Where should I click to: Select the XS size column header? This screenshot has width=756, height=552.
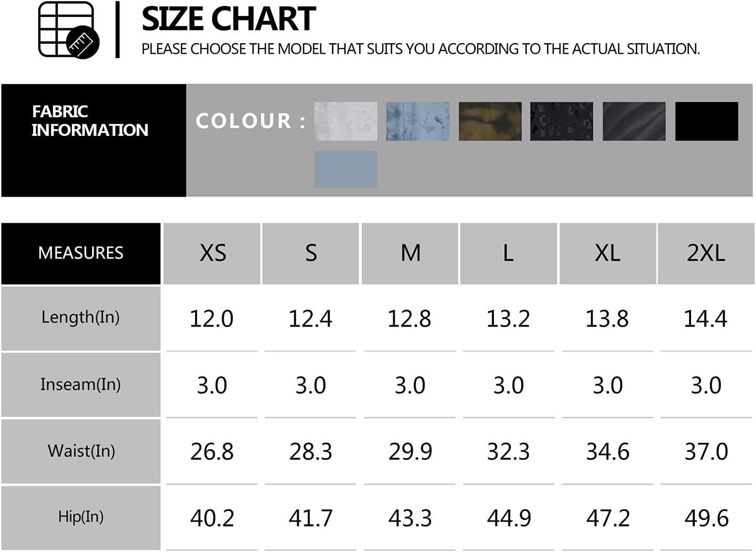[212, 254]
